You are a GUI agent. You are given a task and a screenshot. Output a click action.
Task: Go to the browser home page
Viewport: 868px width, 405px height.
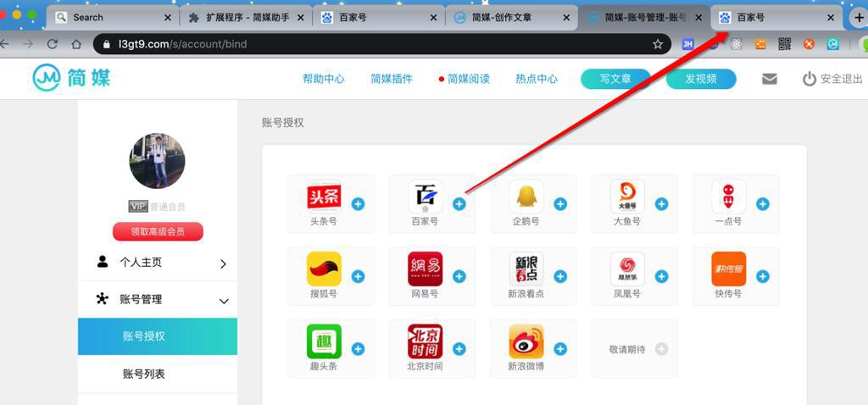point(76,44)
